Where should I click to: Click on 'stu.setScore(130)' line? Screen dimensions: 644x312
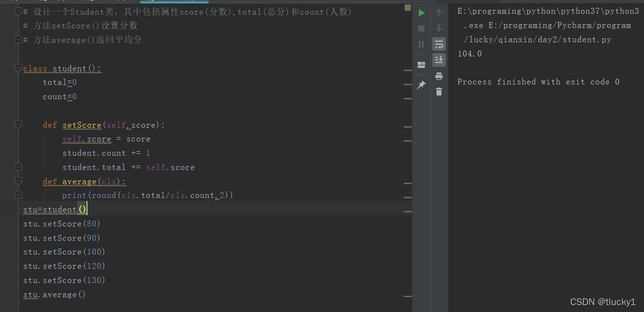pyautogui.click(x=64, y=281)
